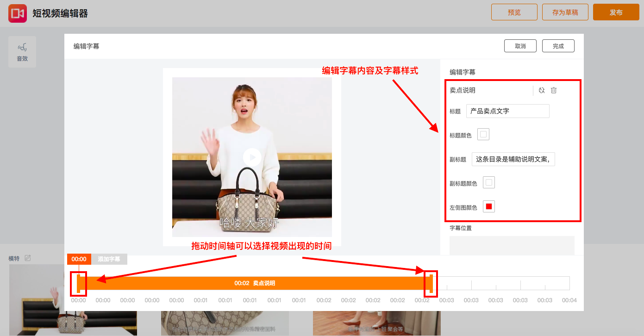Click the swap style icon beside 卖点说明

pyautogui.click(x=542, y=90)
